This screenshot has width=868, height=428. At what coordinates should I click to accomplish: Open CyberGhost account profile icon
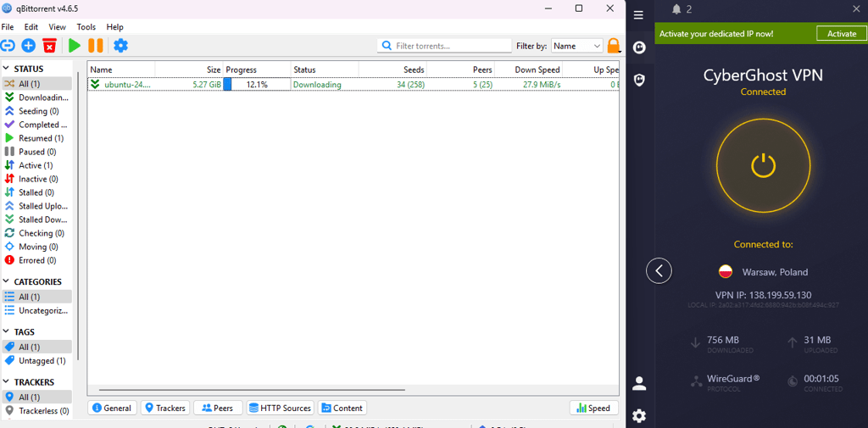[x=639, y=383]
